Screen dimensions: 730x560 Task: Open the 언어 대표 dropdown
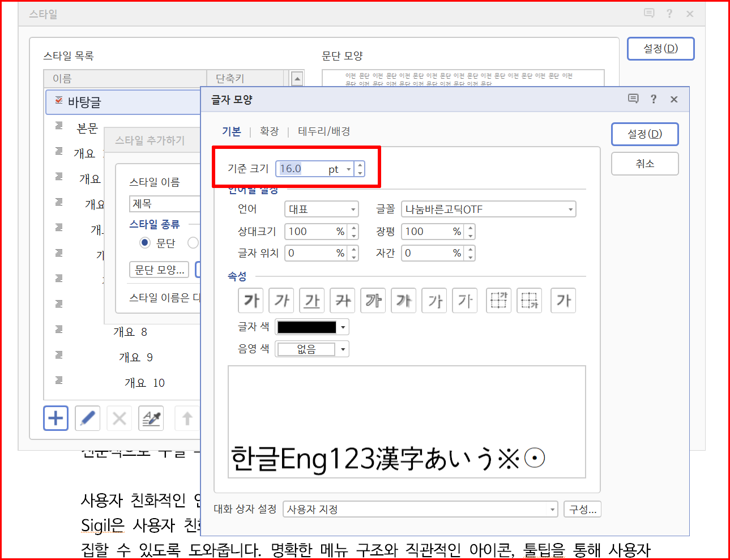(x=322, y=210)
